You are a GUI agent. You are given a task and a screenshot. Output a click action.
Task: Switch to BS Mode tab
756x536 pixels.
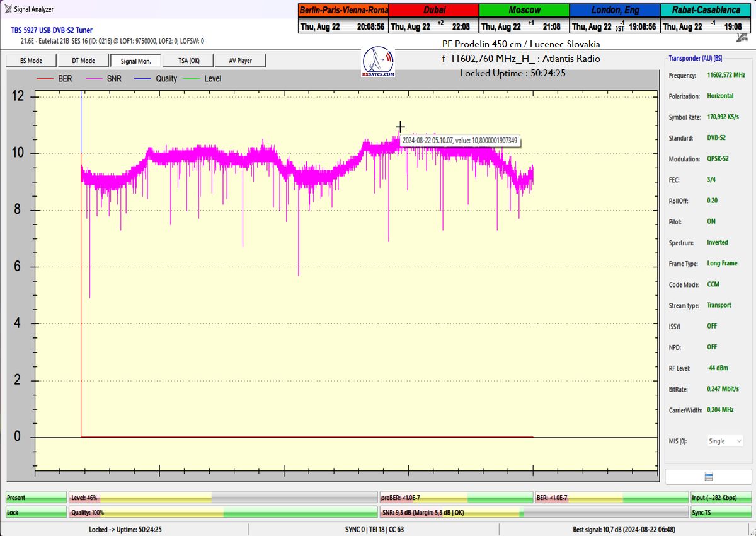pos(31,61)
